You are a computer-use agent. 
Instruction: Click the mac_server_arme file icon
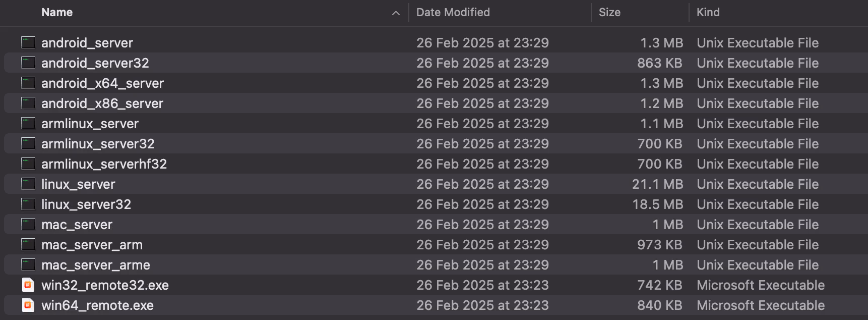[28, 264]
